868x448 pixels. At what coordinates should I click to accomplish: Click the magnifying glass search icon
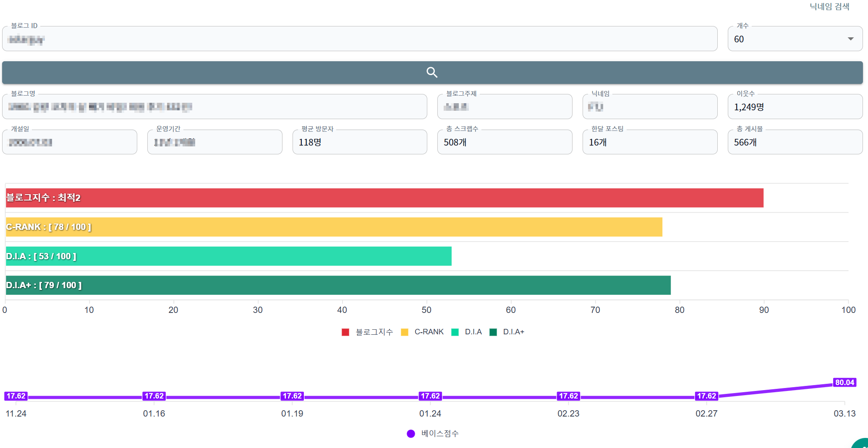click(432, 73)
